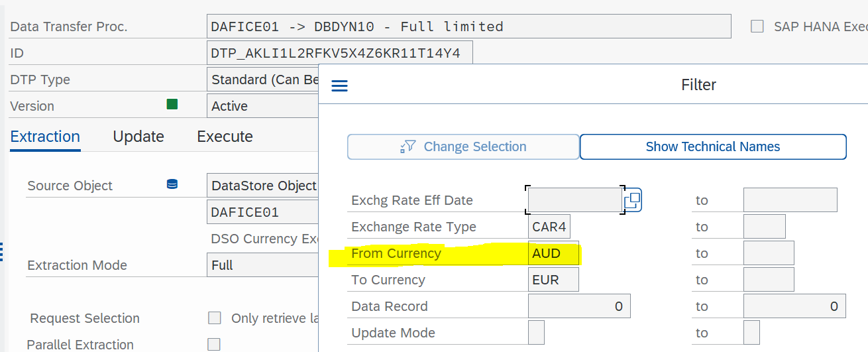Click the Show Technical Names button

click(x=713, y=147)
